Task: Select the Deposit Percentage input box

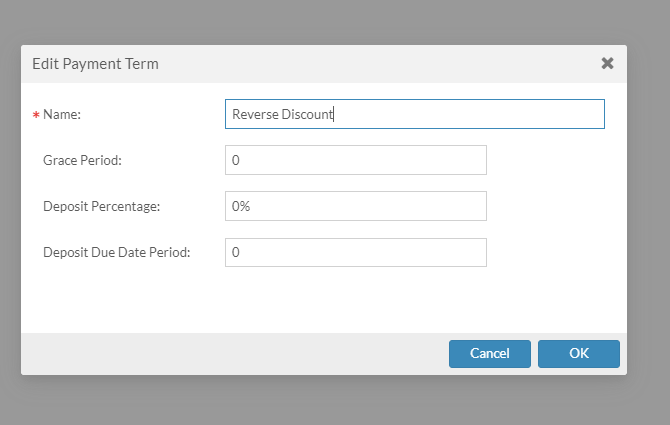Action: (x=355, y=206)
